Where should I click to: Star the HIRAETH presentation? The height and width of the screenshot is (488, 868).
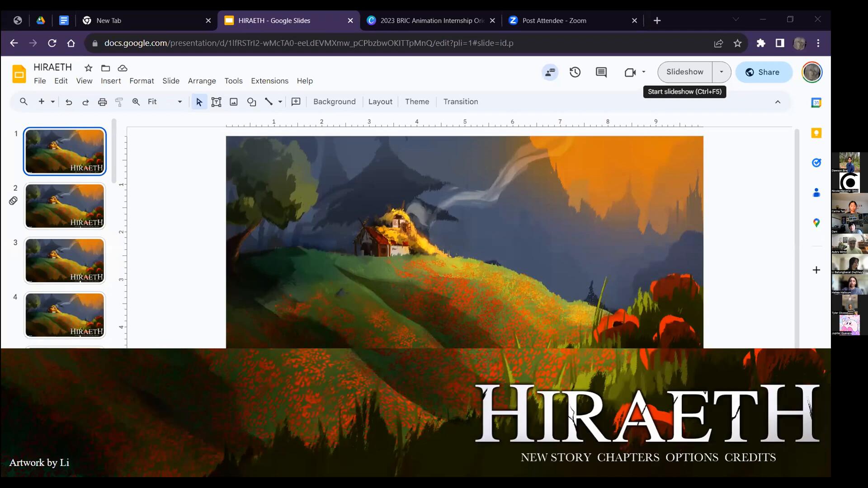(88, 68)
